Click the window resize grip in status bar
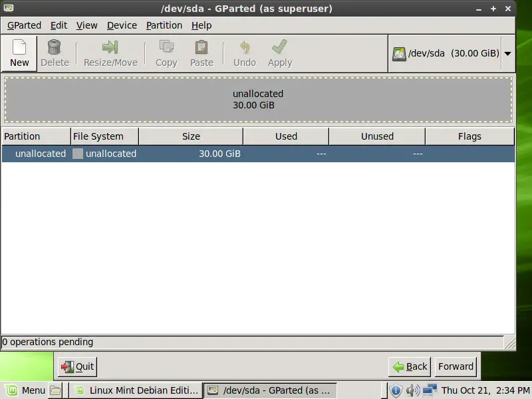This screenshot has height=399, width=532. click(x=509, y=342)
